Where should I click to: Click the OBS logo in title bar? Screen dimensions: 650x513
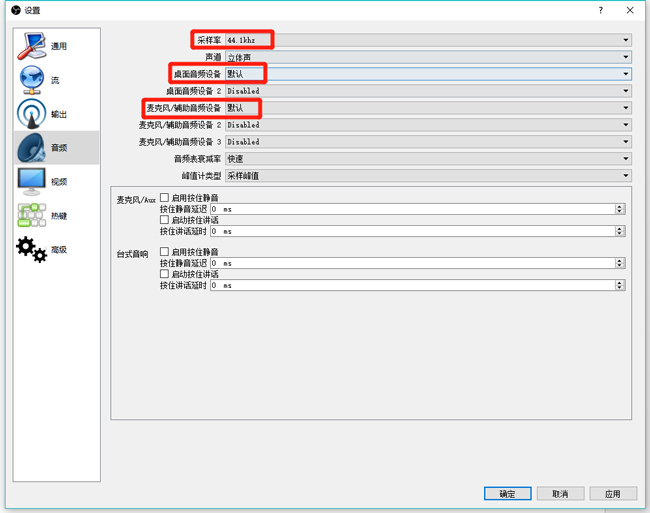click(16, 10)
